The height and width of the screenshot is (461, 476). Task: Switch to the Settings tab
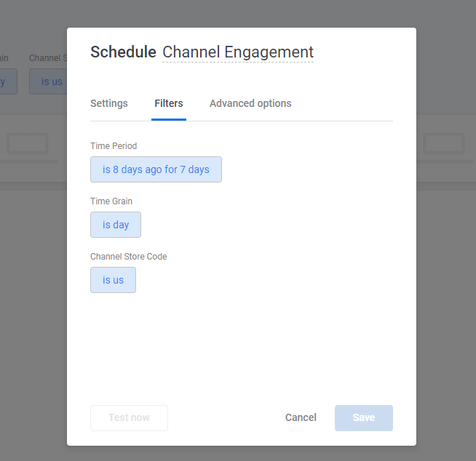[x=109, y=103]
